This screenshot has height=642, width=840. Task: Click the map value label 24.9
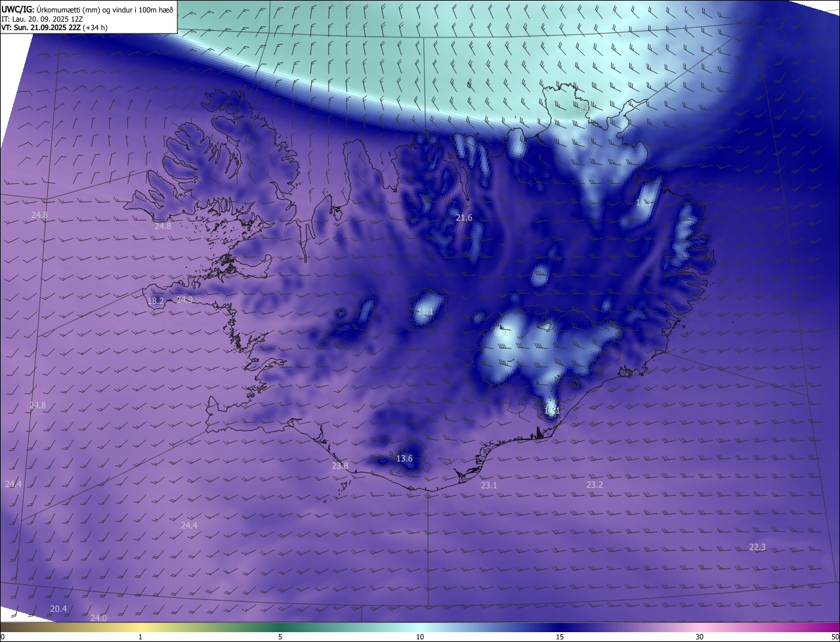[184, 299]
